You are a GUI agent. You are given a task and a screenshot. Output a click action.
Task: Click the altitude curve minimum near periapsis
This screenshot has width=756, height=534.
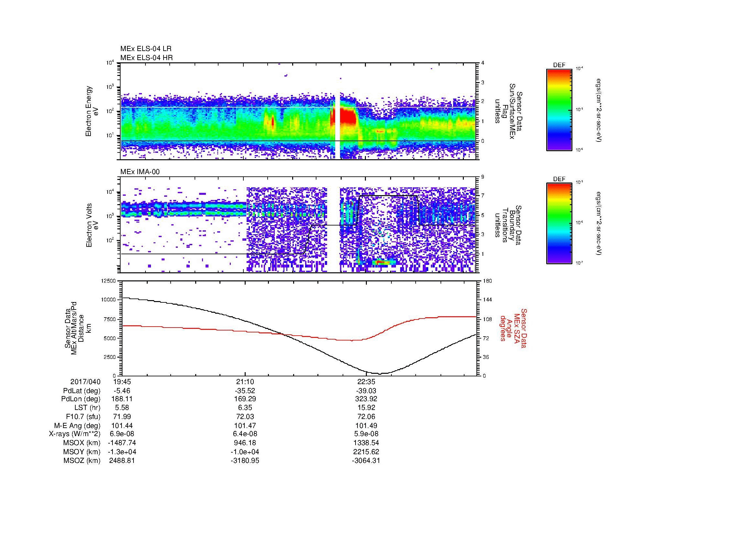[380, 374]
